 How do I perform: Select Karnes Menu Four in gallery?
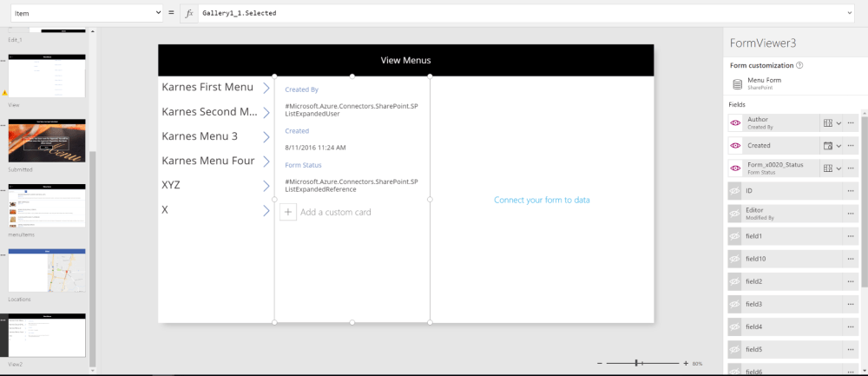point(208,161)
